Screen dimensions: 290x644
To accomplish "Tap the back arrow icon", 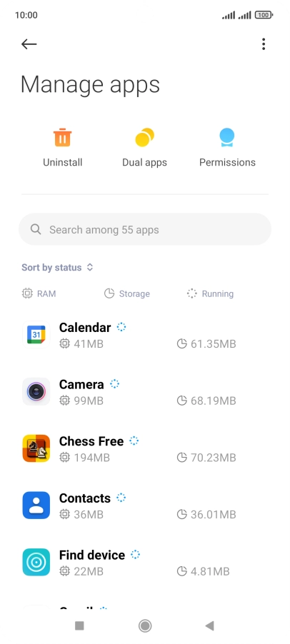I will [29, 44].
